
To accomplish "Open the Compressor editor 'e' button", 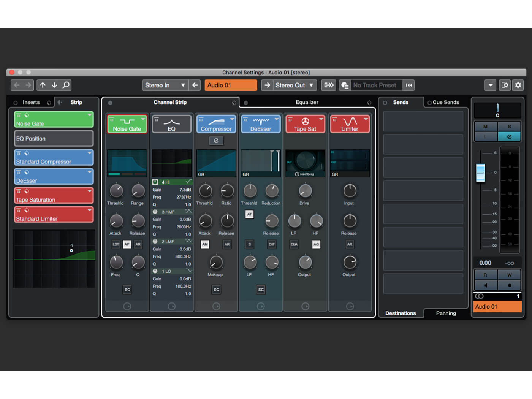I will pyautogui.click(x=216, y=141).
